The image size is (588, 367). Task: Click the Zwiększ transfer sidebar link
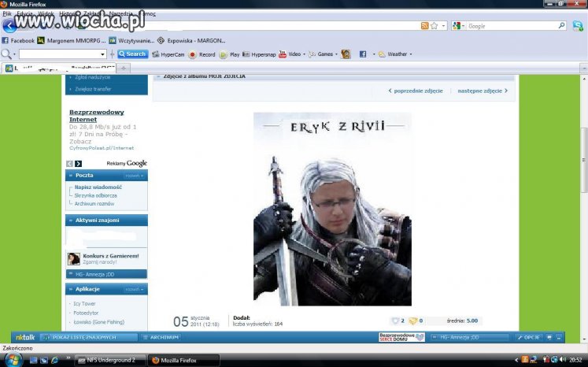coord(93,89)
